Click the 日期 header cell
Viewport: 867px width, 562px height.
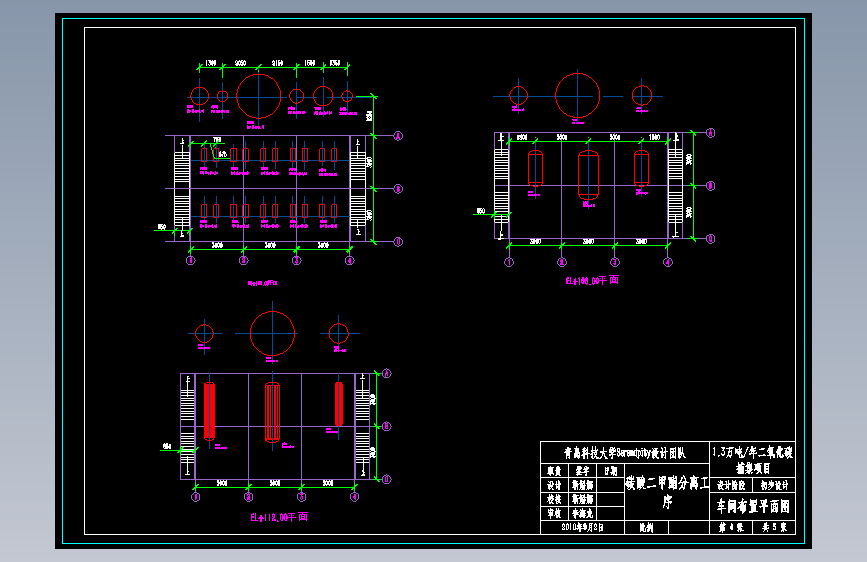[x=610, y=471]
